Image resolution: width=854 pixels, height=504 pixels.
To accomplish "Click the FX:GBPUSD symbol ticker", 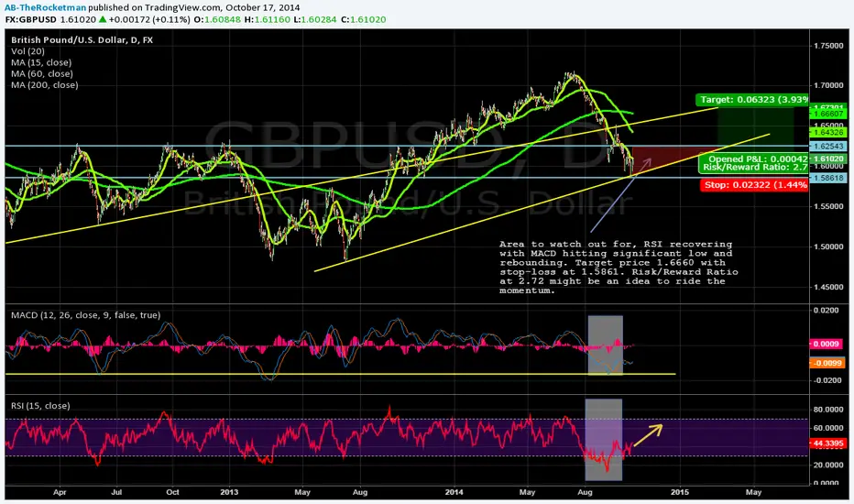I will (x=31, y=19).
